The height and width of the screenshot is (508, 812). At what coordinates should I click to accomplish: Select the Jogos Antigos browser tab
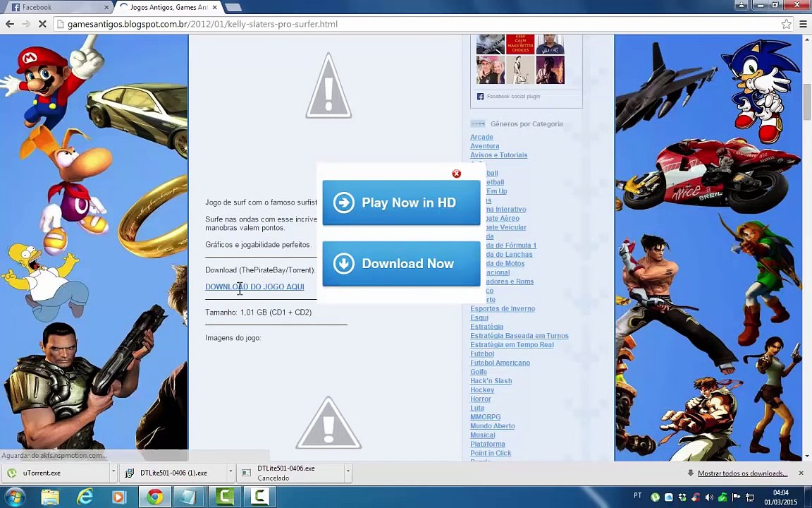pos(168,7)
